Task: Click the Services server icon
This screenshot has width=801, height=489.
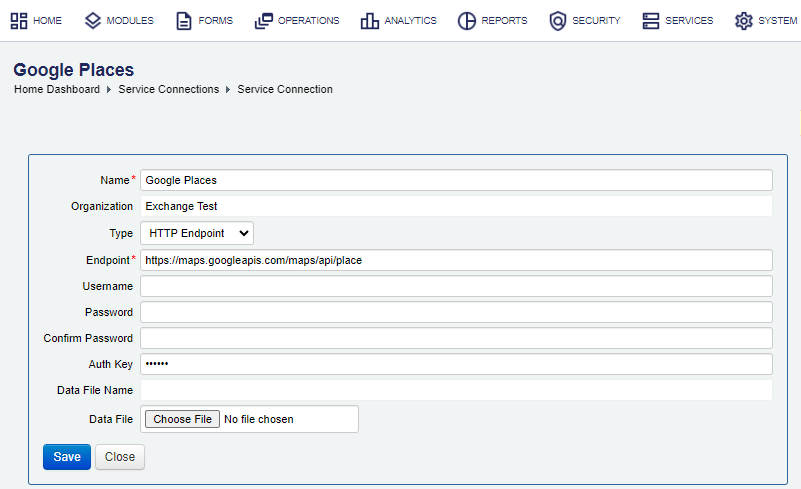Action: click(x=650, y=20)
